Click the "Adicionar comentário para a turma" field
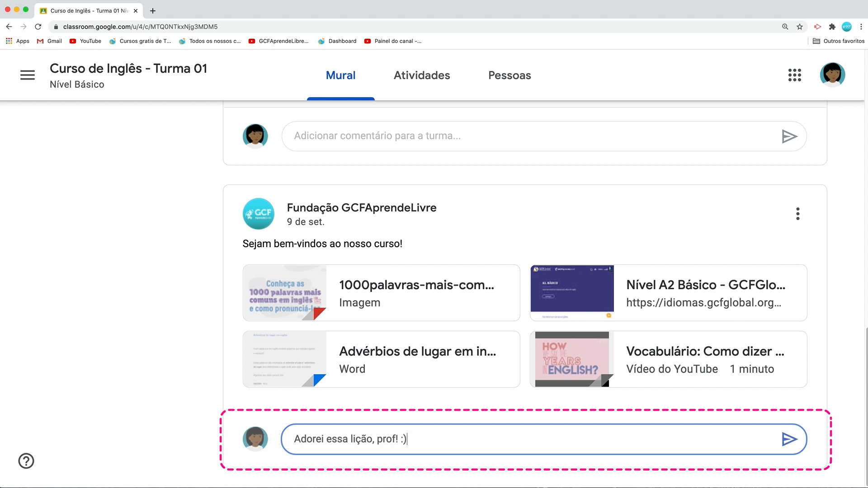 (x=529, y=136)
